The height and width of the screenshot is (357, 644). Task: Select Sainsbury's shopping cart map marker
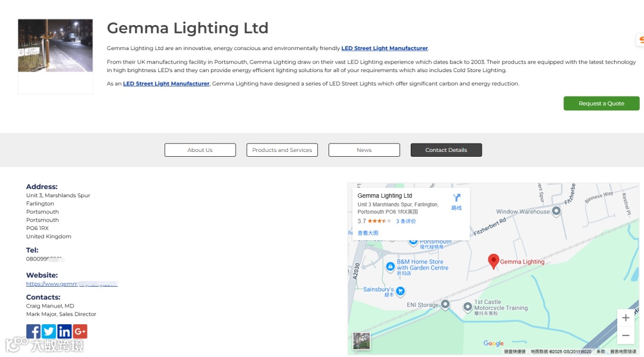[400, 291]
